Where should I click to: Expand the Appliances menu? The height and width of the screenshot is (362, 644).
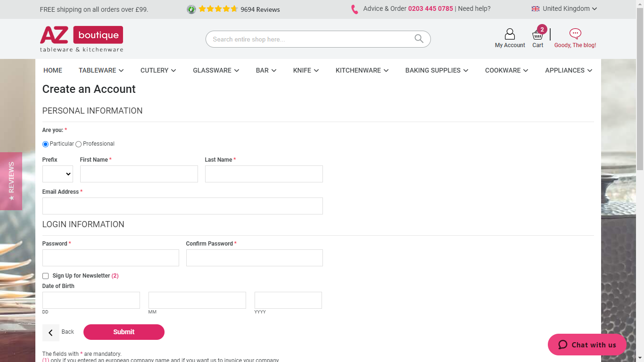(x=569, y=70)
